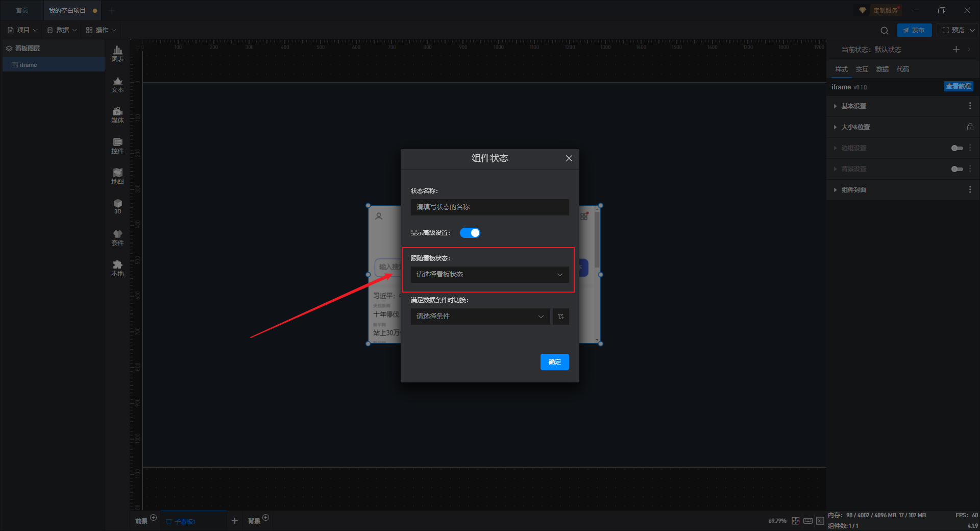The width and height of the screenshot is (980, 531).
Task: Click the filter icon beside 请选择条件
Action: point(561,317)
